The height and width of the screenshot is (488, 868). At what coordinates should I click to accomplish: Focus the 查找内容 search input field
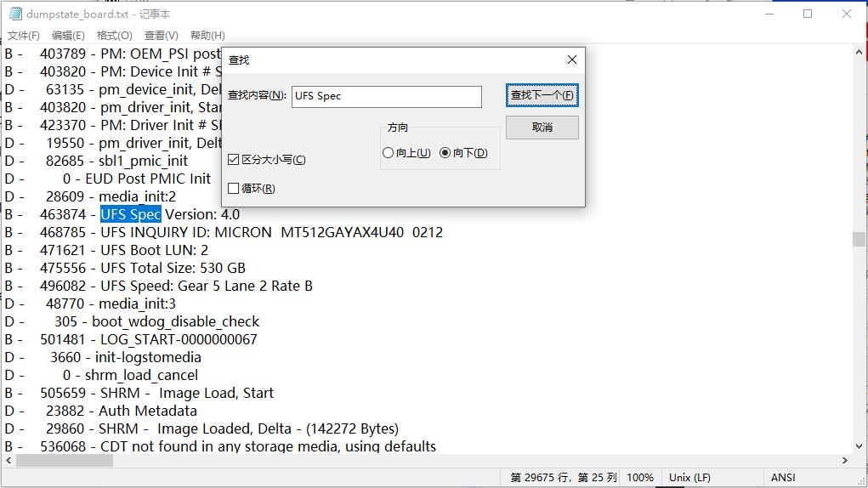point(387,96)
